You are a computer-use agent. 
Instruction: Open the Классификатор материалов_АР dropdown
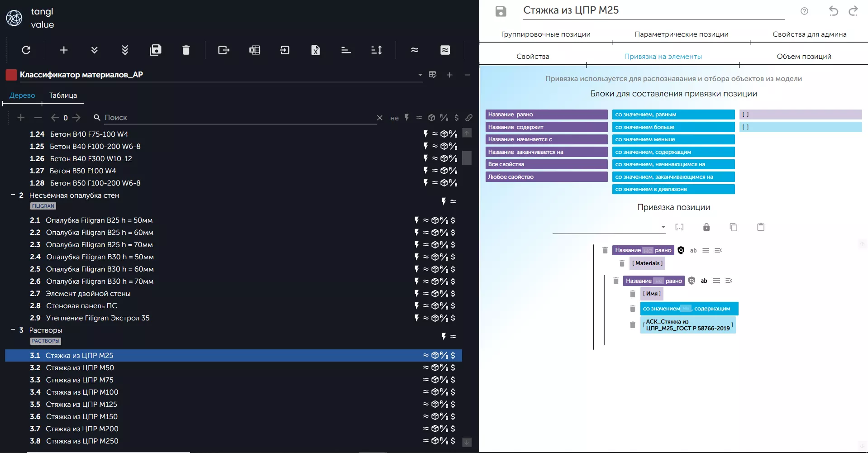click(420, 75)
